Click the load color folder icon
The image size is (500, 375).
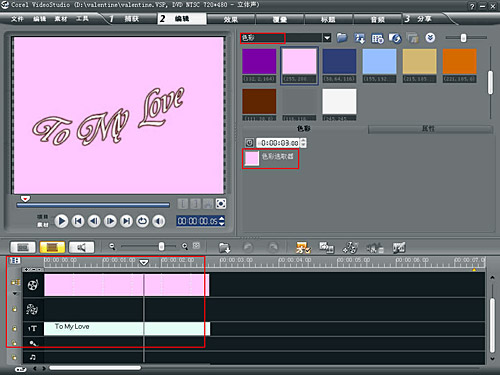coord(342,38)
